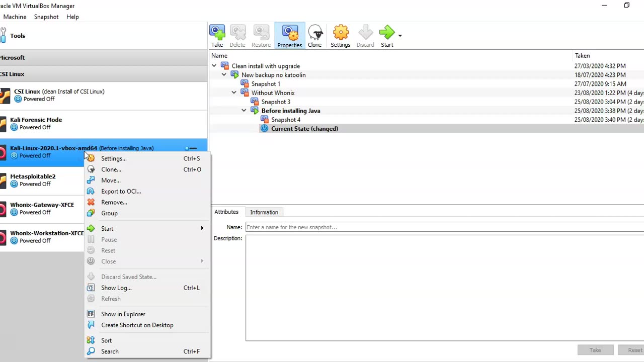Open the Start button dropdown arrow
This screenshot has height=362, width=644.
point(400,36)
